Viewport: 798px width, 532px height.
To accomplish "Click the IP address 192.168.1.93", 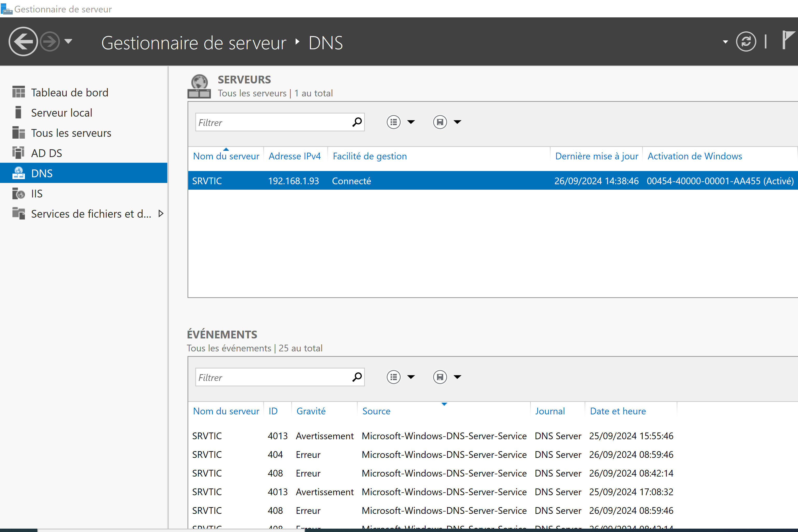I will click(x=293, y=181).
